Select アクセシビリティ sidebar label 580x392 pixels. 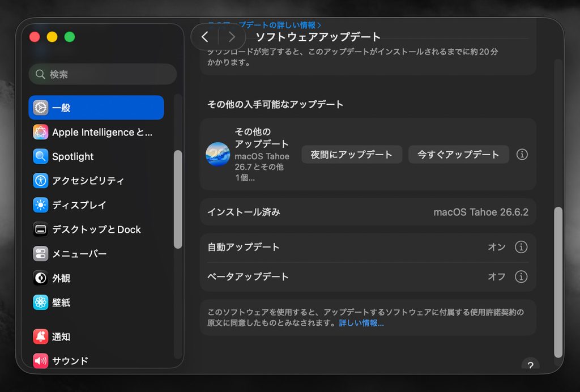click(88, 181)
